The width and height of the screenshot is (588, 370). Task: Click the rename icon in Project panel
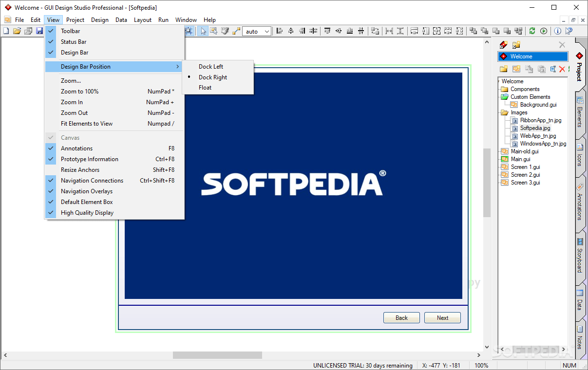(553, 69)
